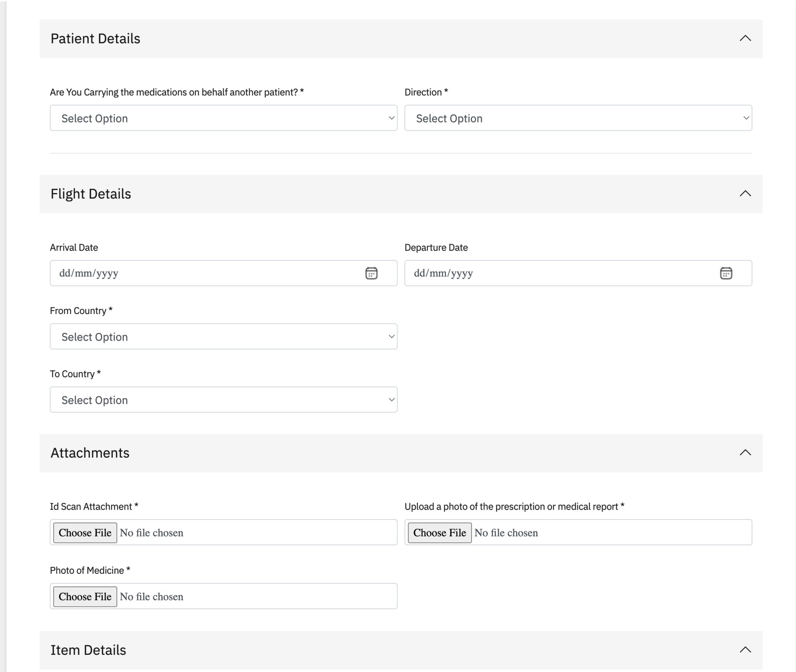This screenshot has width=796, height=672.
Task: Open carrying medications on behalf dropdown
Action: point(223,118)
